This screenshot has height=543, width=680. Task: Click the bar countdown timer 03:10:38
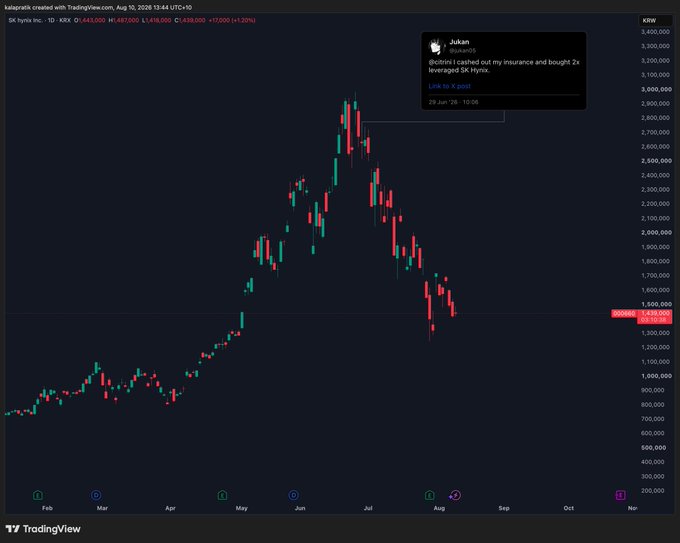(x=654, y=320)
